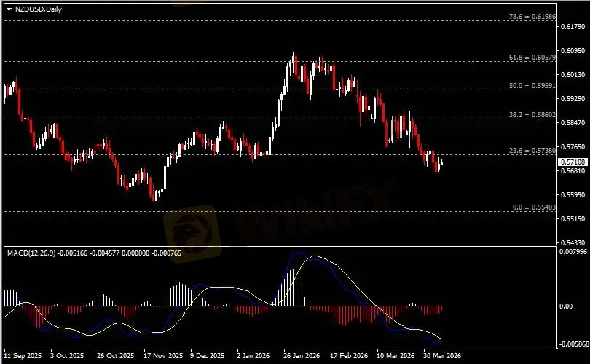Click the 30 Mar 2026 date label

point(442,355)
